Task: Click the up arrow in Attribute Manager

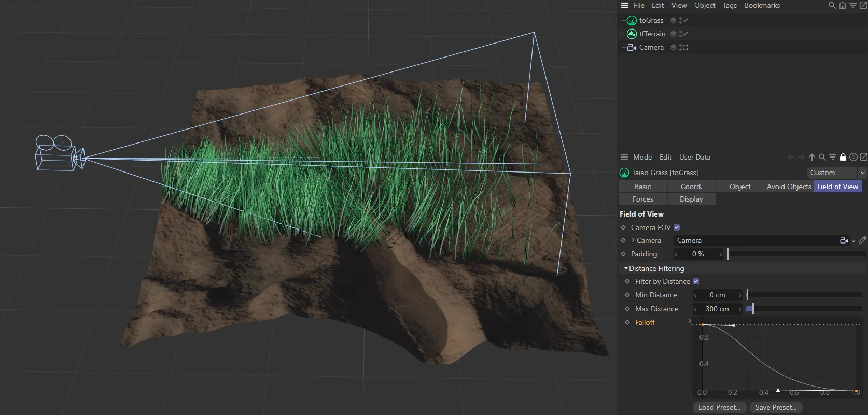Action: pos(812,157)
